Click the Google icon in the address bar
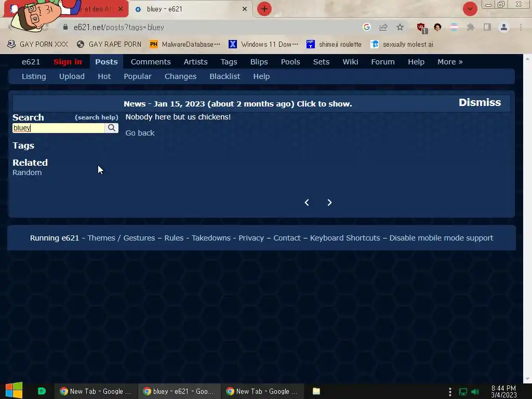This screenshot has width=532, height=399. 366,27
